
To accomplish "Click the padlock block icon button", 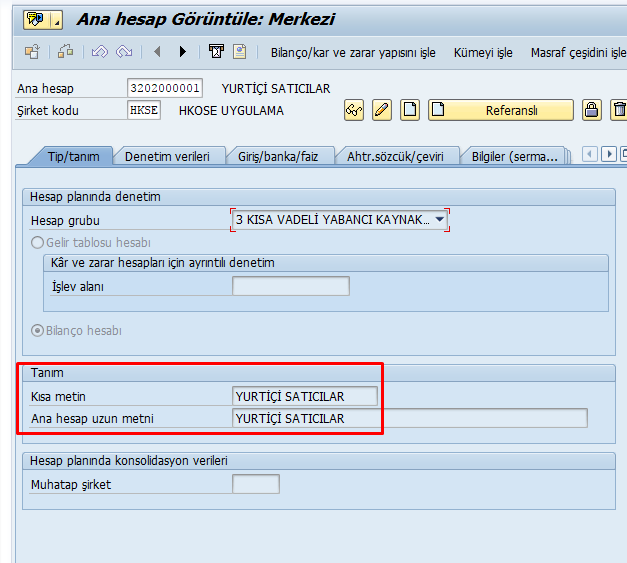I will click(591, 110).
